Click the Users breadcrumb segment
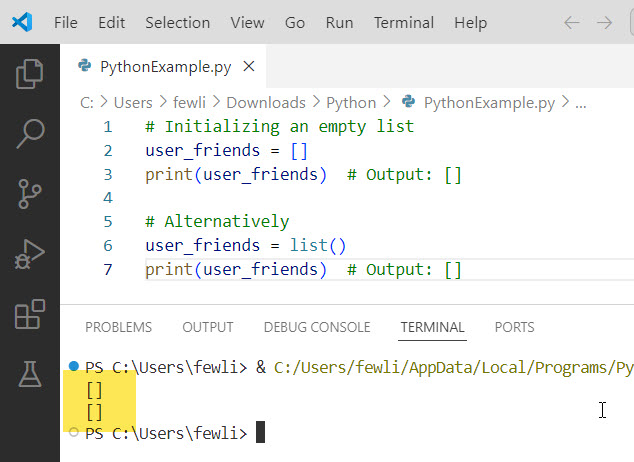This screenshot has height=462, width=634. pyautogui.click(x=133, y=103)
